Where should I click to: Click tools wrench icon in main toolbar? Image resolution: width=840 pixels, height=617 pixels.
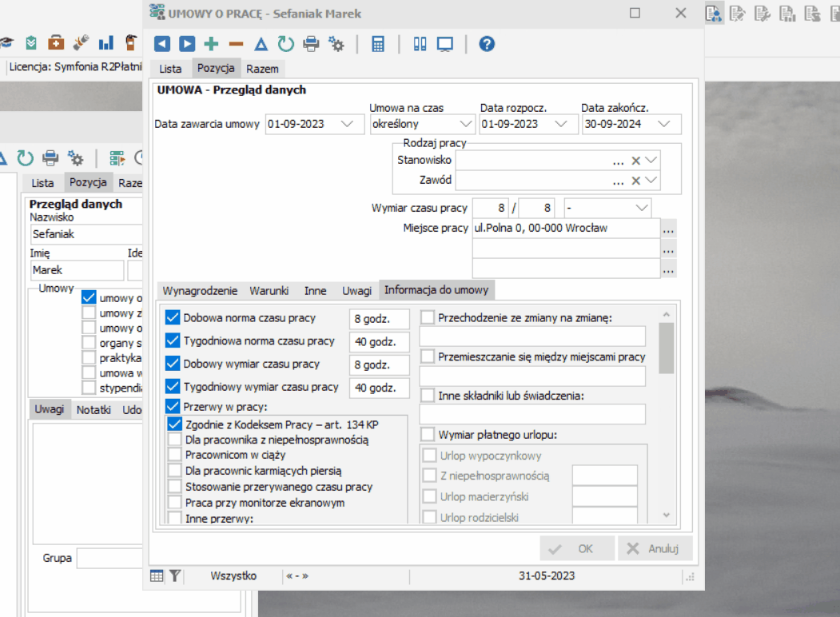(x=81, y=43)
